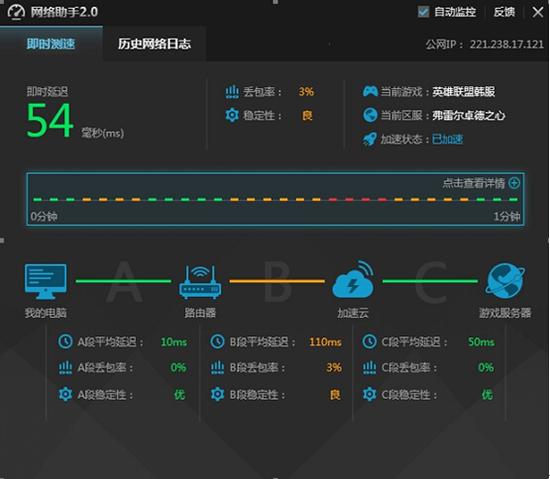
Task: Click the clock icon beside A段平均延迟
Action: click(x=65, y=342)
